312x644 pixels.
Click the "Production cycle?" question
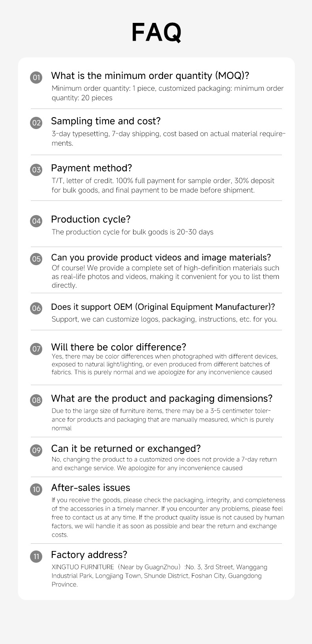[x=91, y=219]
